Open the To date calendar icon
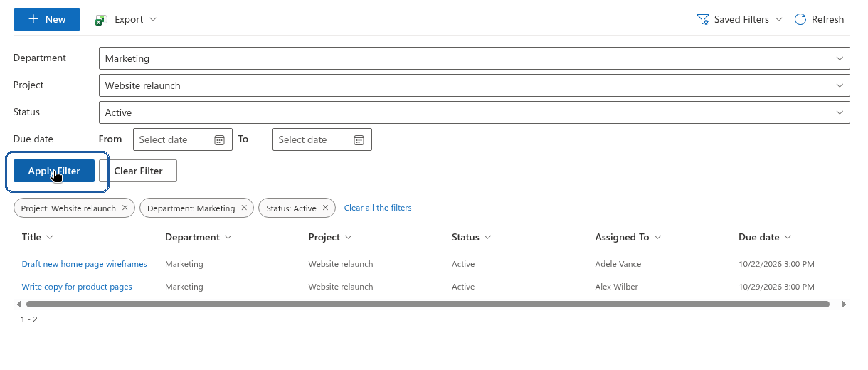868x370 pixels. pyautogui.click(x=359, y=139)
